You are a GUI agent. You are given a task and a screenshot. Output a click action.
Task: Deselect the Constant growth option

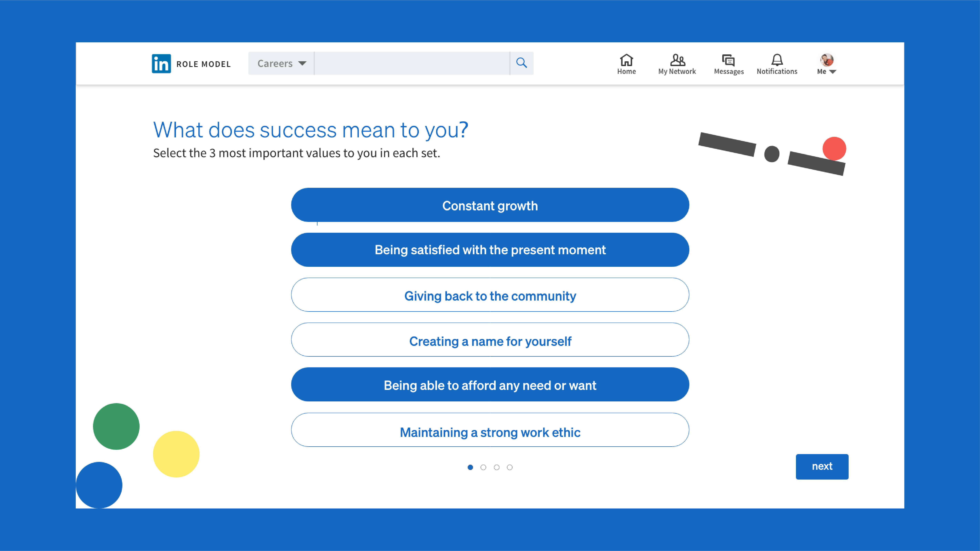click(490, 205)
